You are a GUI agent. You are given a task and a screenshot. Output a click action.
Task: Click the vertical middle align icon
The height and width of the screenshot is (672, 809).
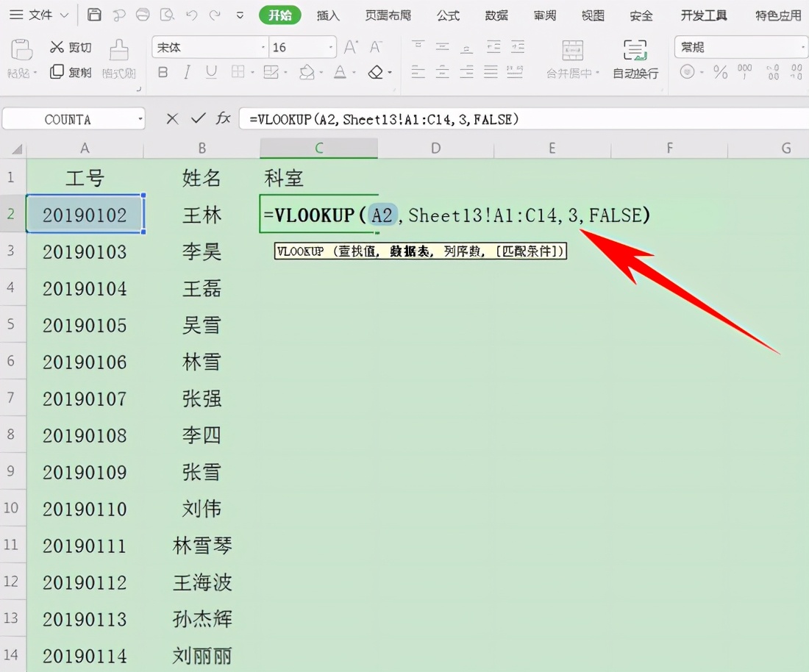(x=442, y=47)
